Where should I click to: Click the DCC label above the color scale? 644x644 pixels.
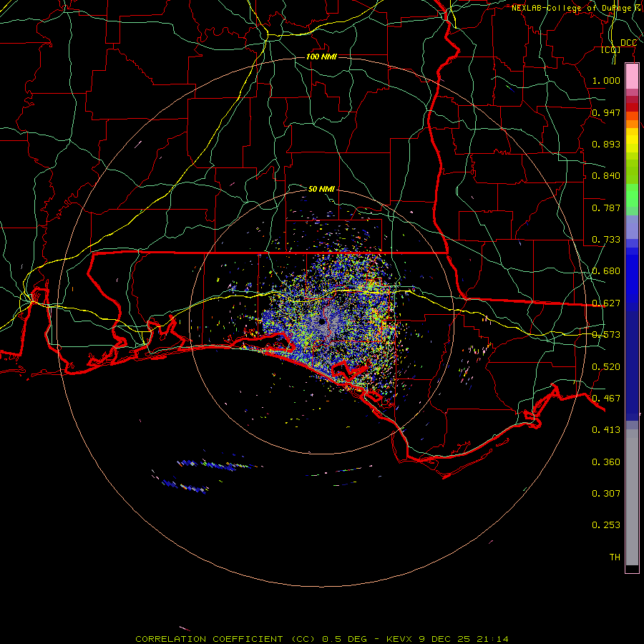point(628,43)
